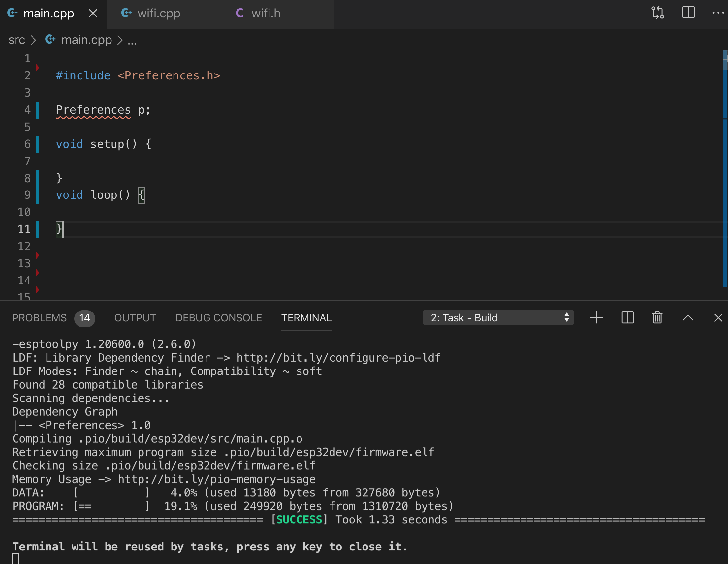Screen dimensions: 728x564
Task: Click the esptoolpy version terminal line
Action: pyautogui.click(x=104, y=344)
